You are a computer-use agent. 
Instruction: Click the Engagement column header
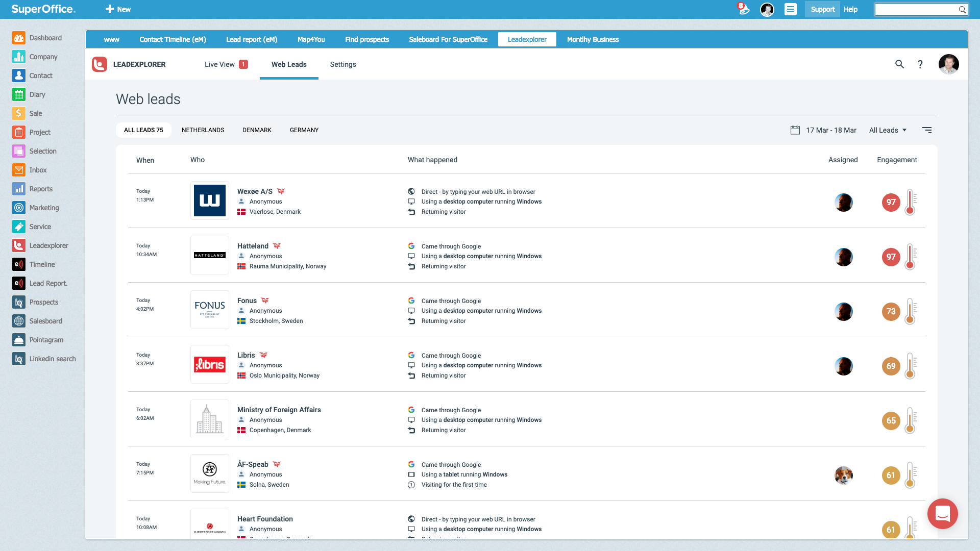(x=897, y=160)
